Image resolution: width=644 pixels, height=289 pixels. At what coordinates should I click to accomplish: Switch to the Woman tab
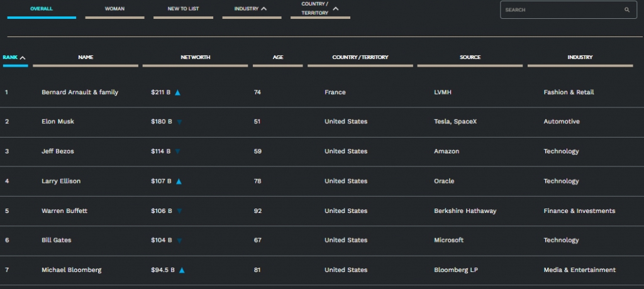(x=114, y=9)
